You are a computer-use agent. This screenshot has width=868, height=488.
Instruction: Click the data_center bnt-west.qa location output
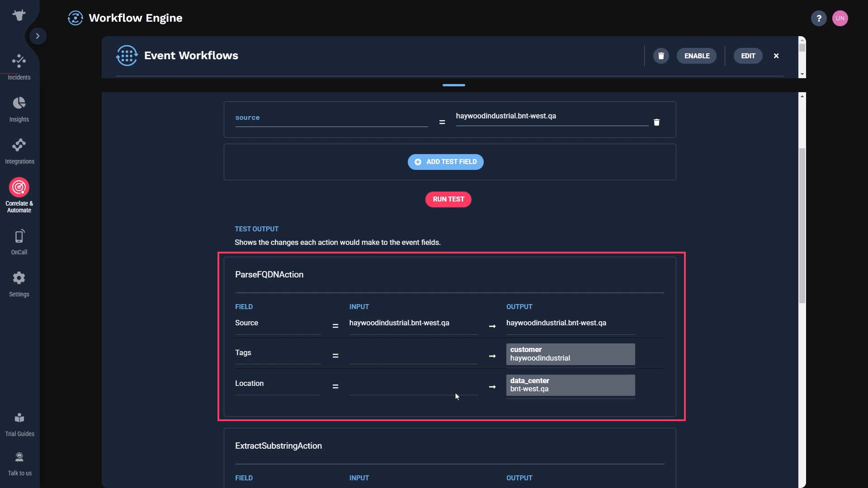tap(571, 385)
